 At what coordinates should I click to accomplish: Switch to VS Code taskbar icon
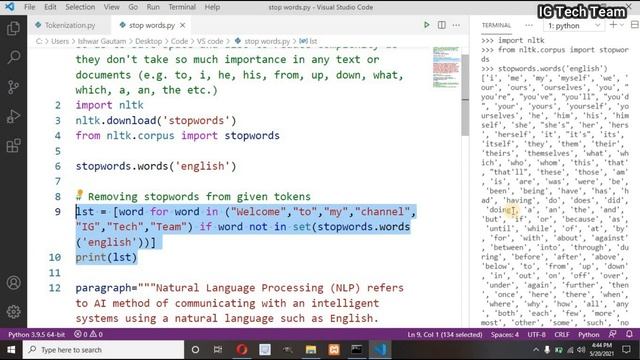[380, 350]
